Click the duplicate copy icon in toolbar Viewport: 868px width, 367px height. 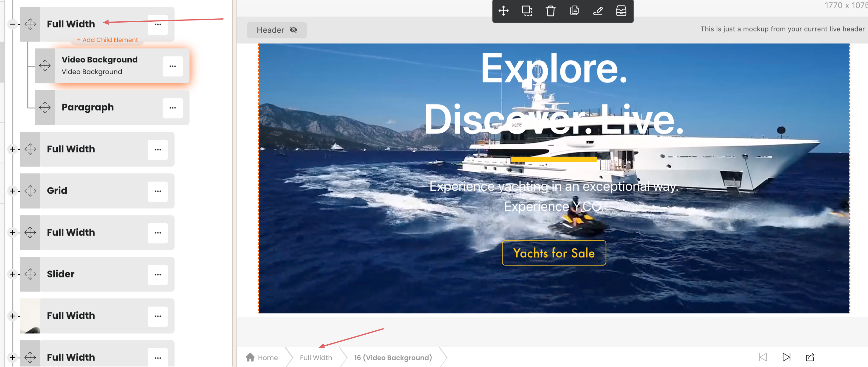[574, 11]
